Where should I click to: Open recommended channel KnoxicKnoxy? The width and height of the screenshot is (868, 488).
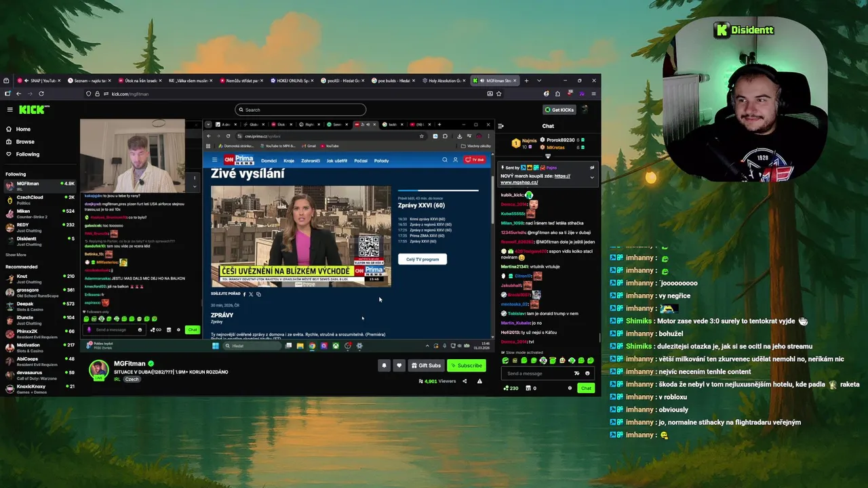41,388
